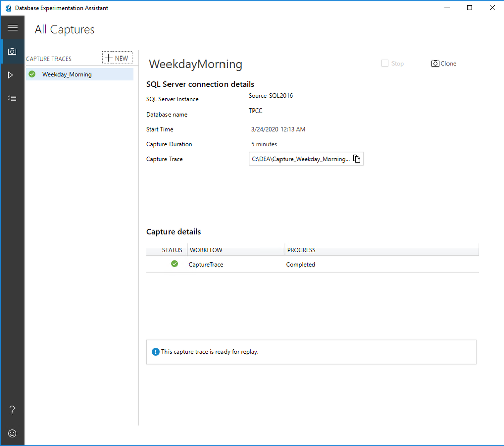Click the 'ready for replay' message text

(210, 352)
